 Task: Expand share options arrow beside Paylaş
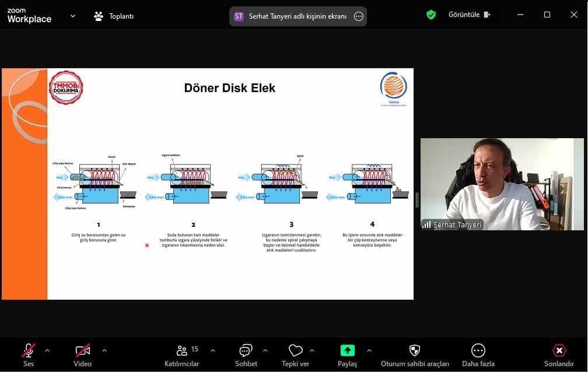369,350
